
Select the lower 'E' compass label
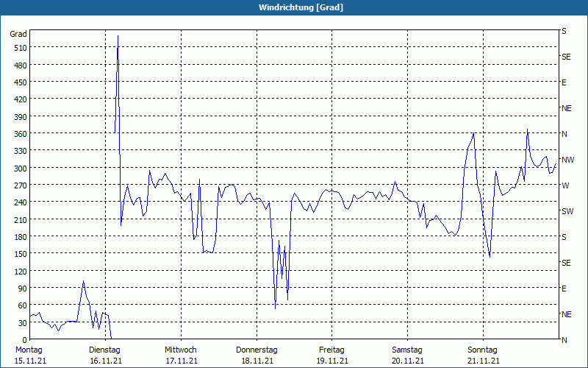(564, 289)
